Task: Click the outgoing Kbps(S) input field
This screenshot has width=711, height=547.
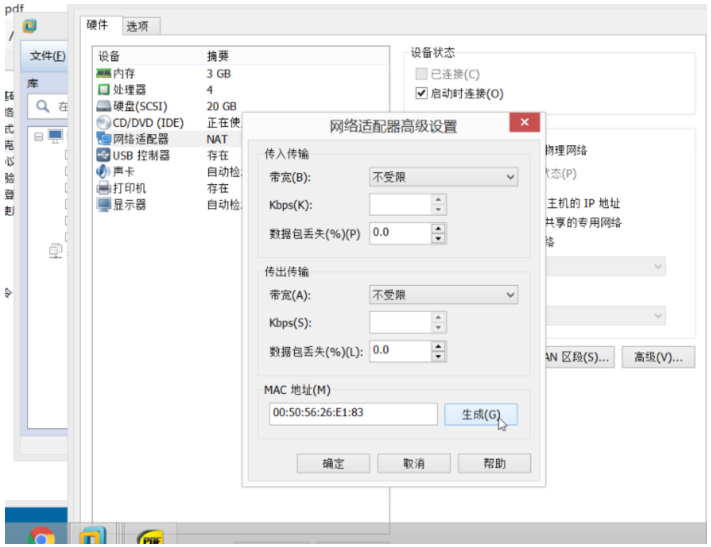Action: pos(400,322)
